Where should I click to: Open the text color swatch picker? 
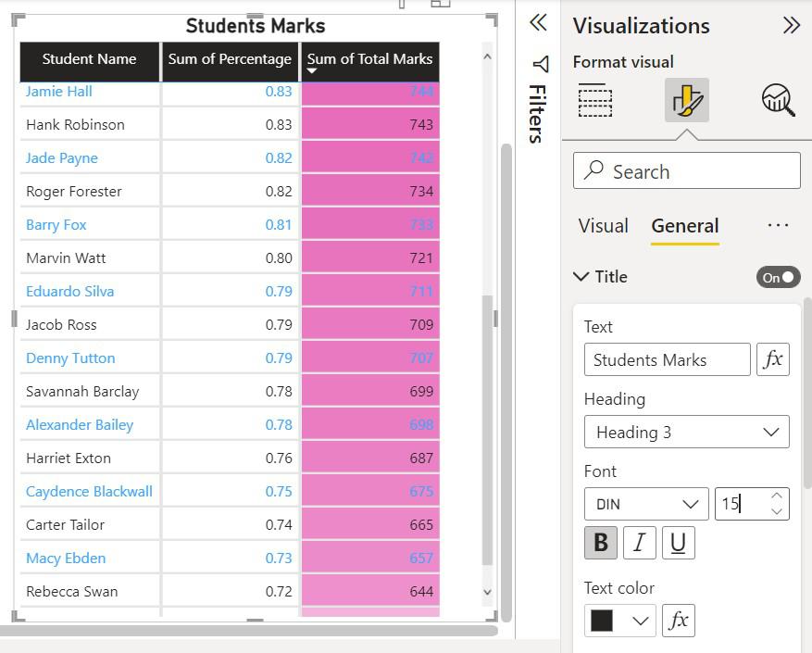(x=619, y=621)
